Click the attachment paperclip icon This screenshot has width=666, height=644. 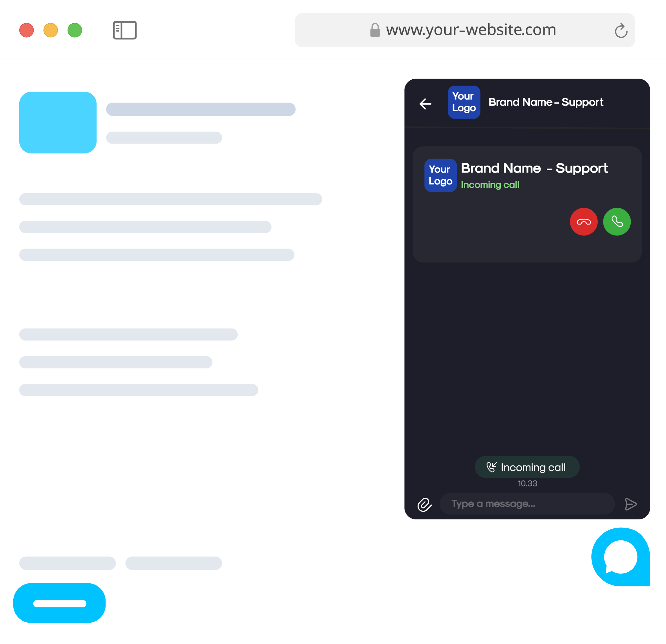425,505
